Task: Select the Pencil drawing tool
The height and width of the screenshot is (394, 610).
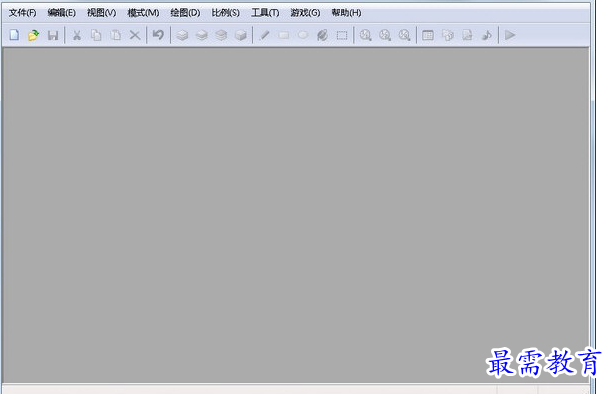Action: point(265,35)
